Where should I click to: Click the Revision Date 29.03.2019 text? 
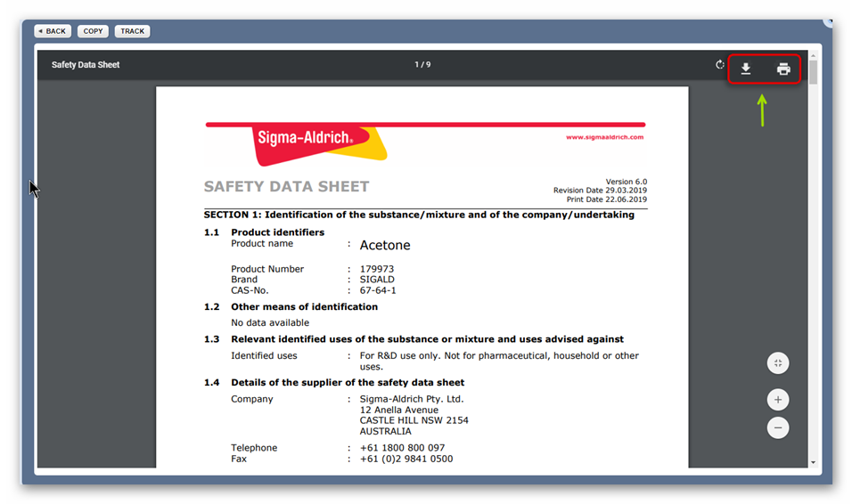[x=600, y=190]
